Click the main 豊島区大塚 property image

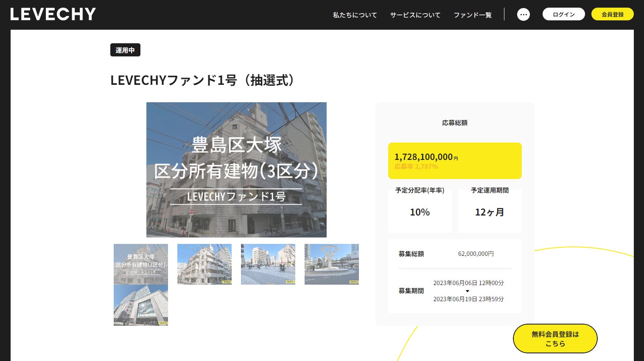click(236, 170)
